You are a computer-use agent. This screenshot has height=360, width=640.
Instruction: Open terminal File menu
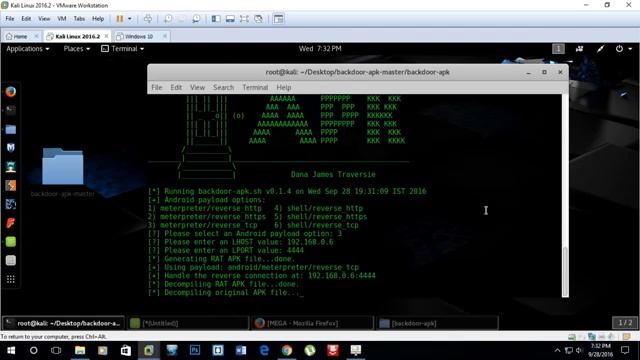(x=157, y=87)
